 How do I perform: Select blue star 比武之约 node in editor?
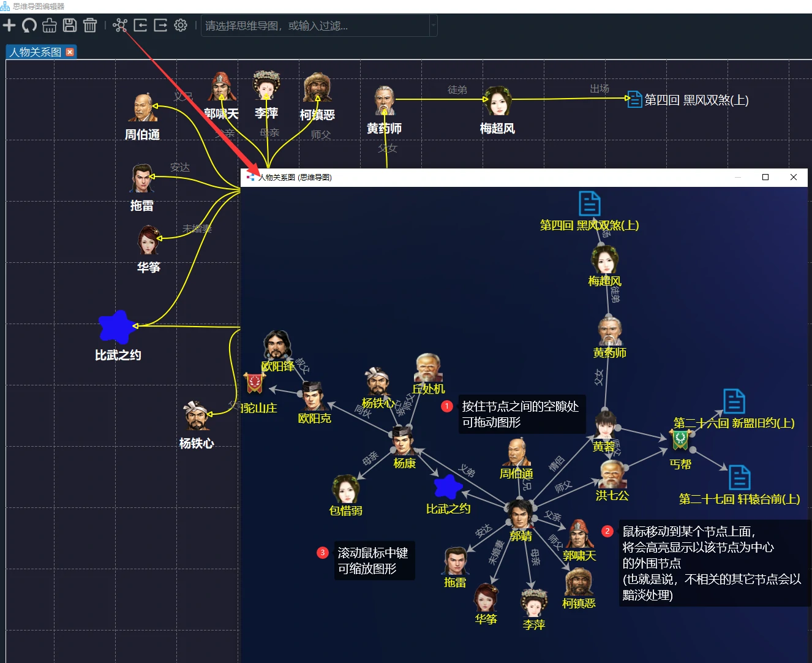point(117,327)
